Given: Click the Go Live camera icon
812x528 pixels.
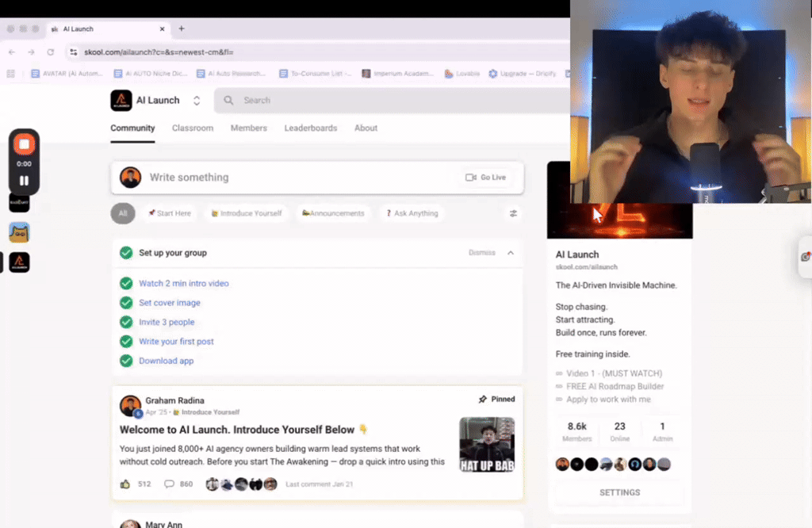Looking at the screenshot, I should click(x=472, y=178).
